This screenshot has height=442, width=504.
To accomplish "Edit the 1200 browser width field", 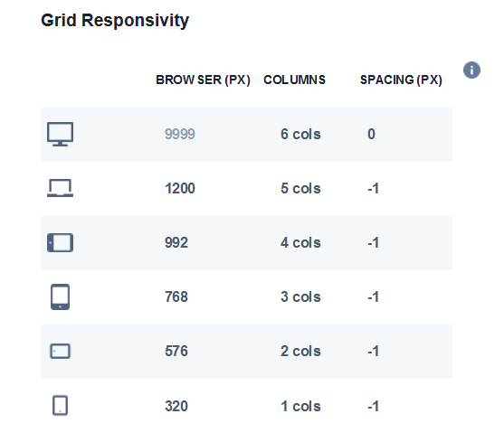I will click(180, 188).
